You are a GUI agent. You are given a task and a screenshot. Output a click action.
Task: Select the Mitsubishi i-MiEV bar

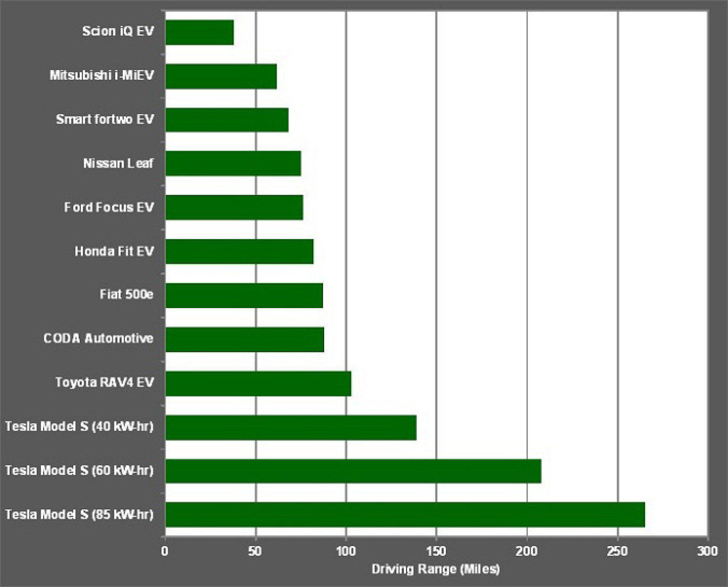pyautogui.click(x=221, y=77)
